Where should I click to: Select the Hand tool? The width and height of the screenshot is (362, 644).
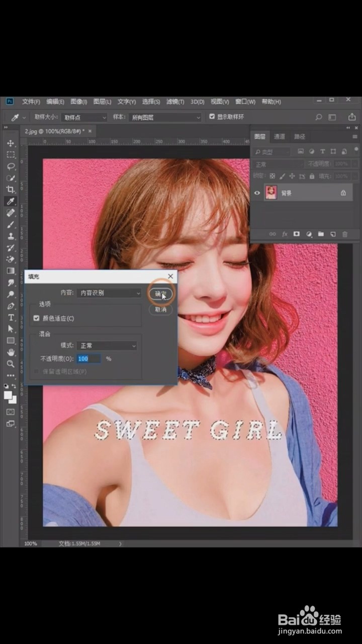coord(11,352)
